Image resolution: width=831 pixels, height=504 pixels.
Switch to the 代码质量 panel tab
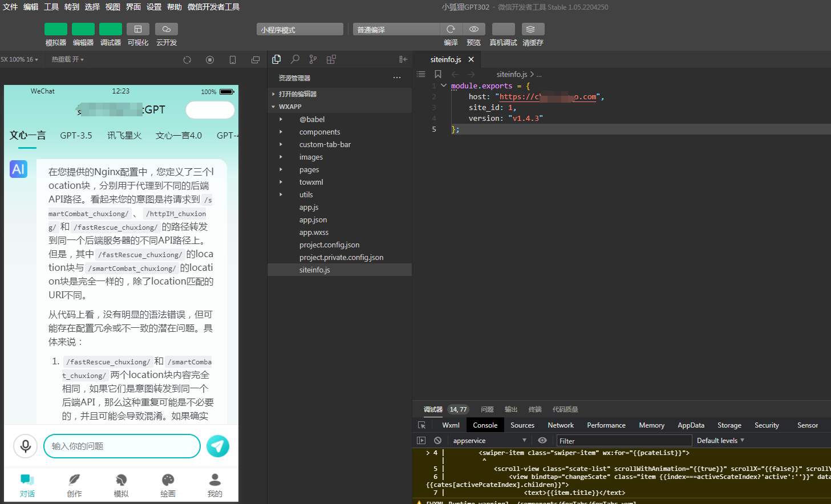pyautogui.click(x=565, y=409)
